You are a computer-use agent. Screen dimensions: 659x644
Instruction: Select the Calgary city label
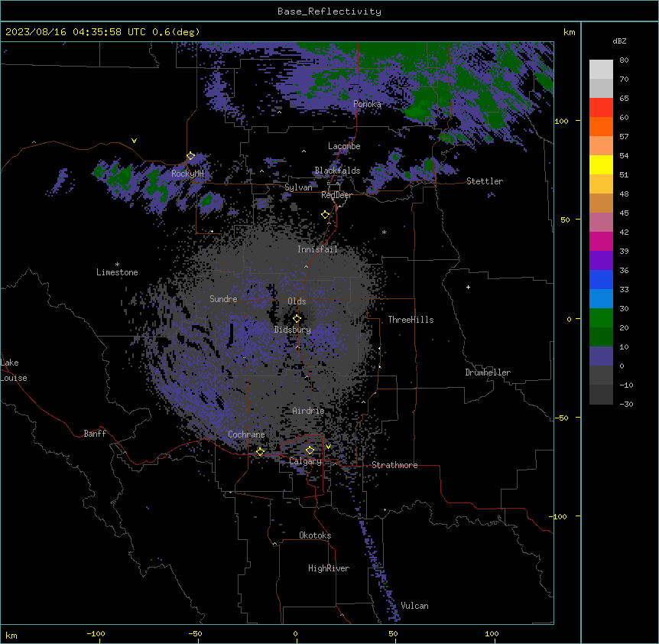point(306,461)
